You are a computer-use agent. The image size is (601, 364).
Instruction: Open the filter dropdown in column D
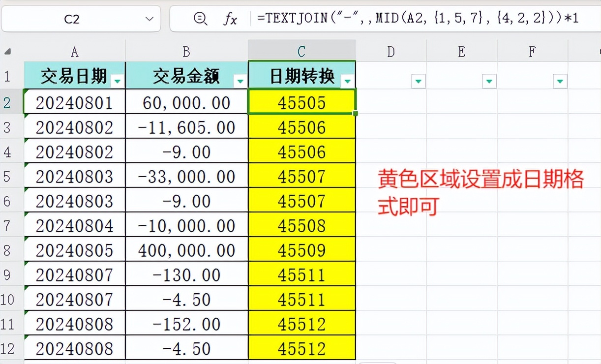(418, 81)
